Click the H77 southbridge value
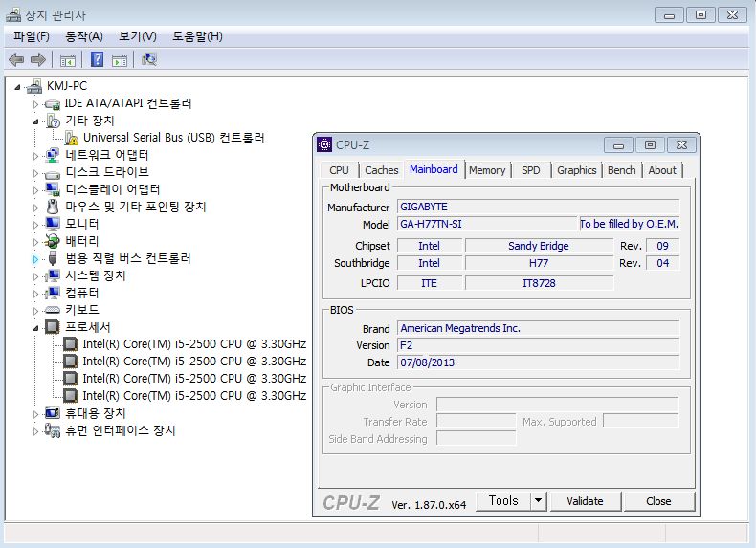756x548 pixels. [539, 263]
